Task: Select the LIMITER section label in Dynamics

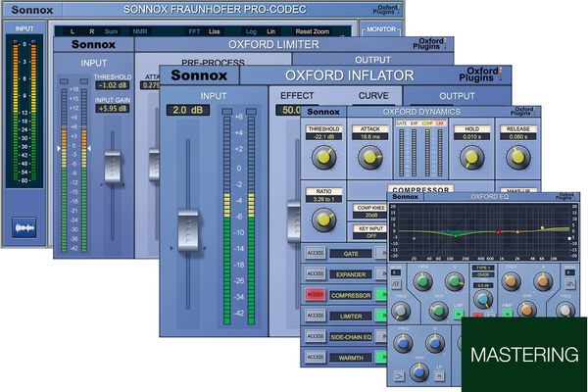Action: (351, 317)
